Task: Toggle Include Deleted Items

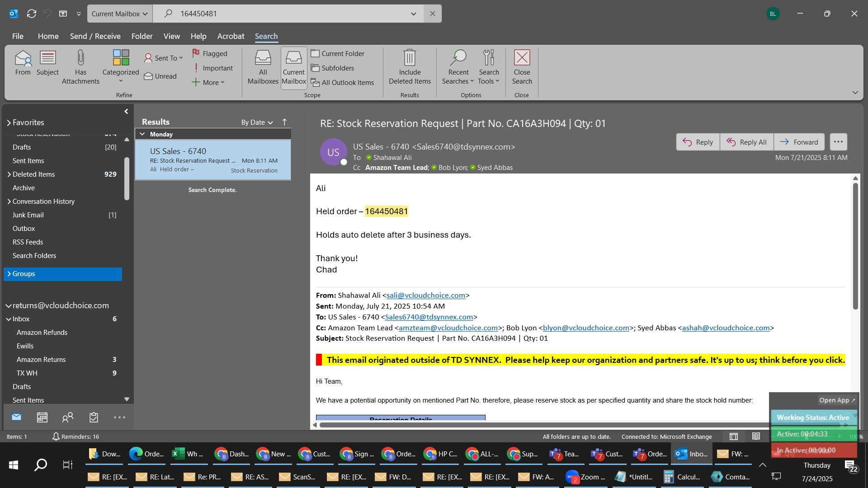Action: (x=410, y=68)
